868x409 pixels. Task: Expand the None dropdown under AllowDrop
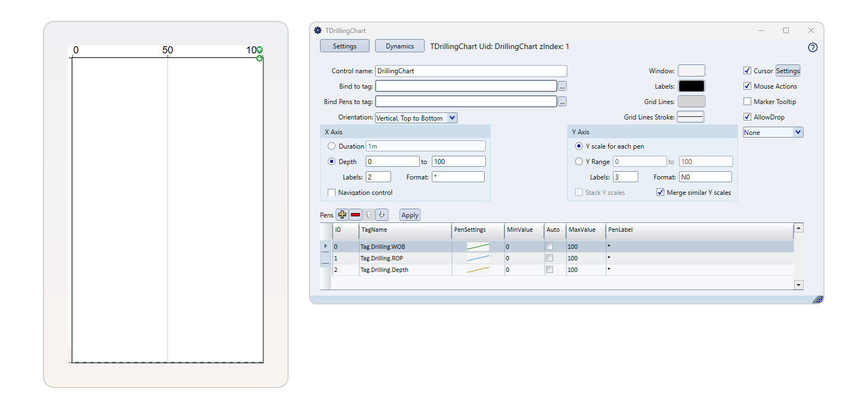tap(798, 132)
